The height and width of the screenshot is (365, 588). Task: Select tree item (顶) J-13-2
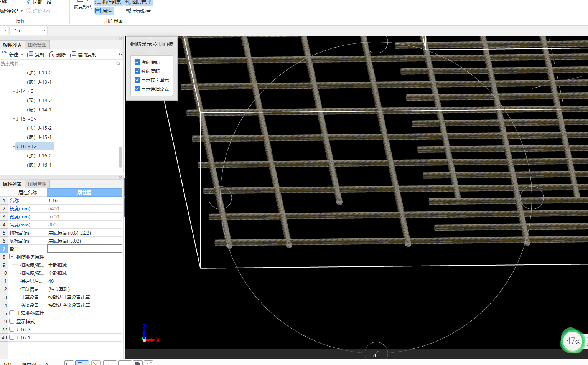pyautogui.click(x=39, y=73)
